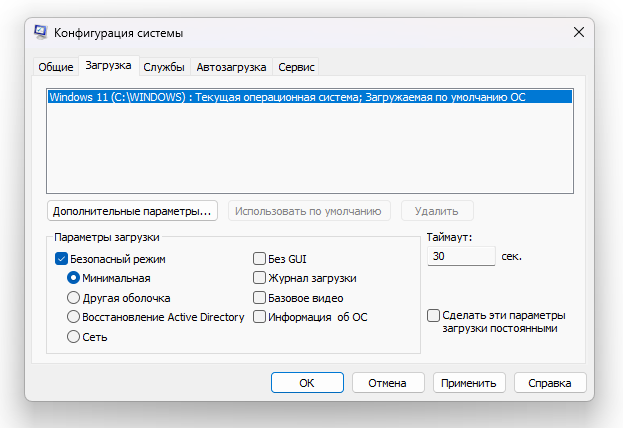Enable the Без GUI checkbox

[259, 258]
